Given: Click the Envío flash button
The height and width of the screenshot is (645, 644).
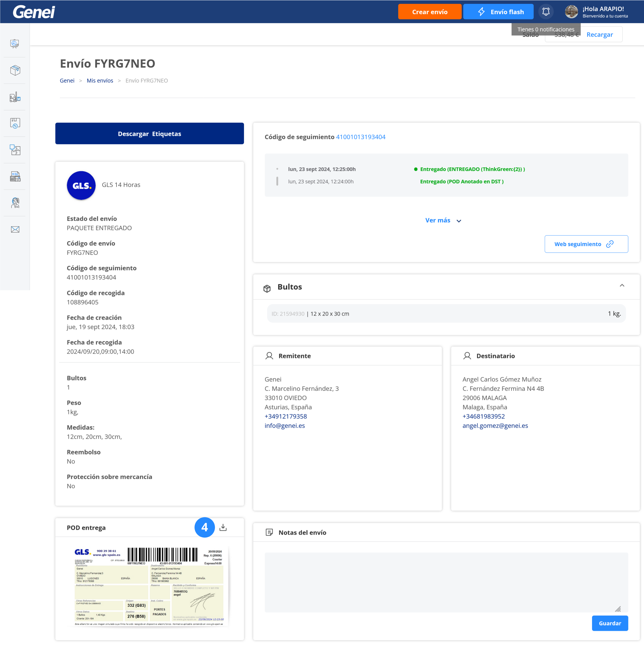Looking at the screenshot, I should tap(498, 12).
